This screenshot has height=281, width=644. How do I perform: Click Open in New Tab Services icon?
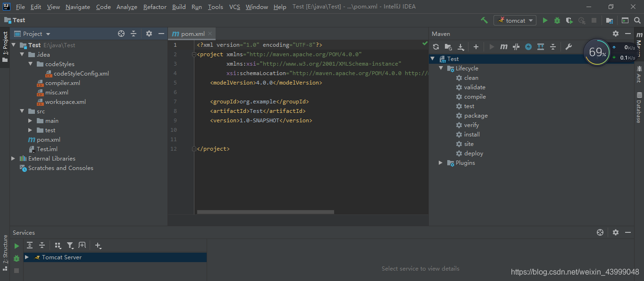pyautogui.click(x=82, y=245)
